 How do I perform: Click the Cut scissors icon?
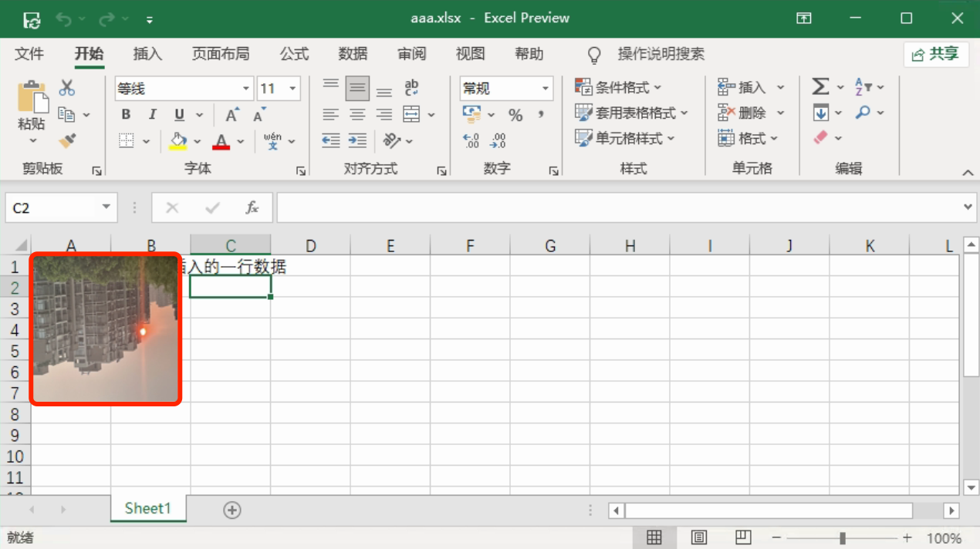[x=67, y=88]
